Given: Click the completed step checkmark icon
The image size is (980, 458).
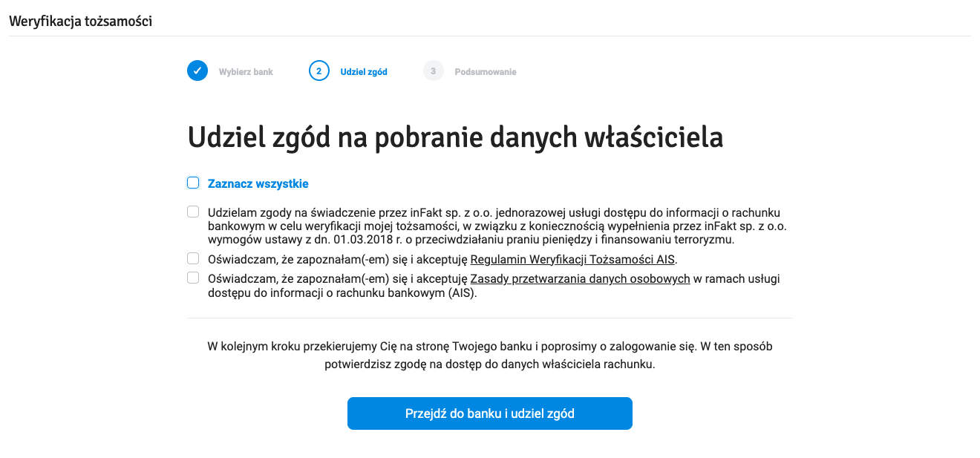Looking at the screenshot, I should pos(197,71).
